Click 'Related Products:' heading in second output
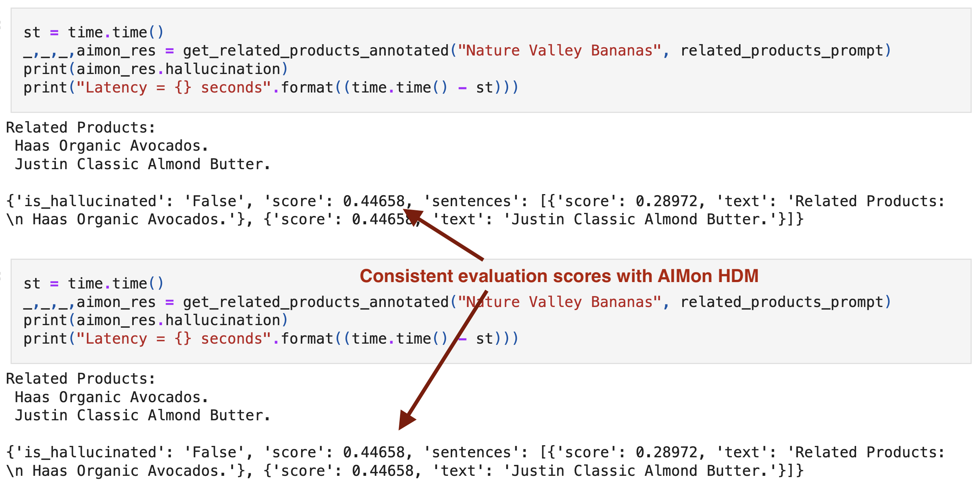This screenshot has height=503, width=980. (x=80, y=379)
